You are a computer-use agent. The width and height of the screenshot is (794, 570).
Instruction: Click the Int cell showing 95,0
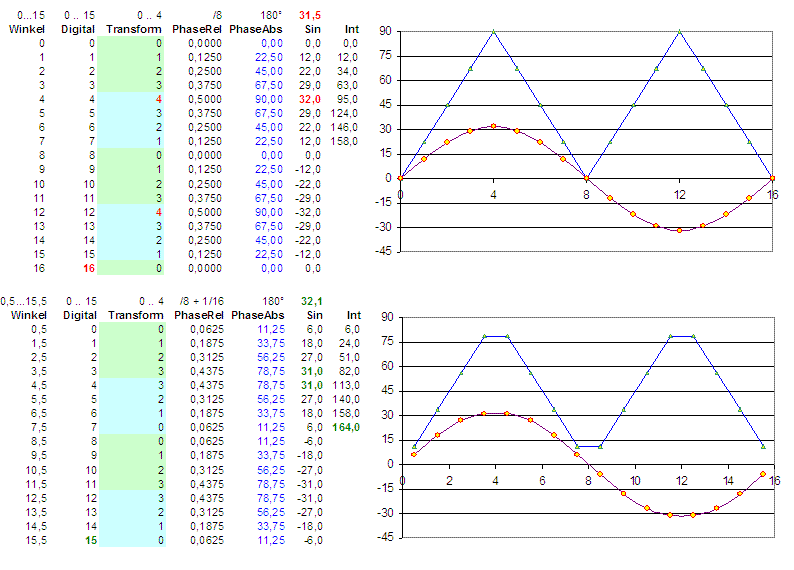click(347, 99)
